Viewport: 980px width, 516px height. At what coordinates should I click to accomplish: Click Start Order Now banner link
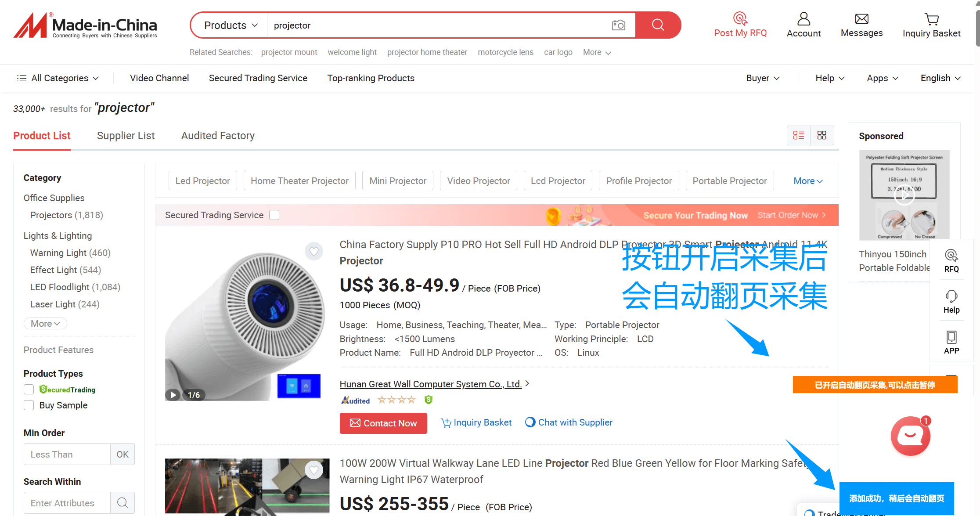[x=792, y=215]
